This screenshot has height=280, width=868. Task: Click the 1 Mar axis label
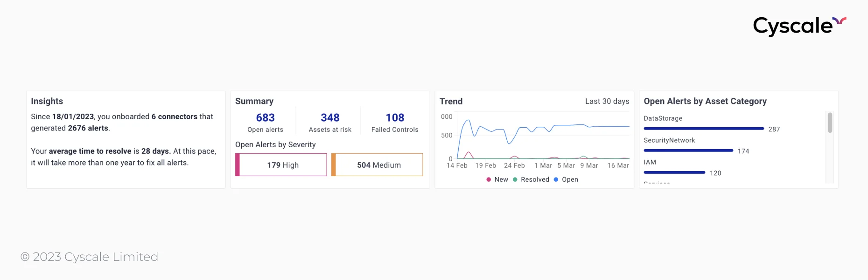[x=543, y=165]
